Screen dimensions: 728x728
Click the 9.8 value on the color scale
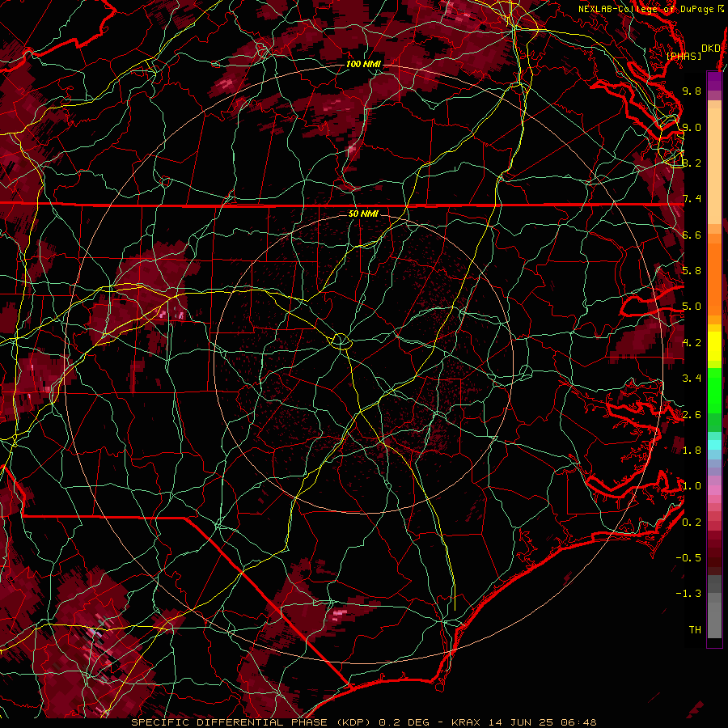pyautogui.click(x=692, y=91)
